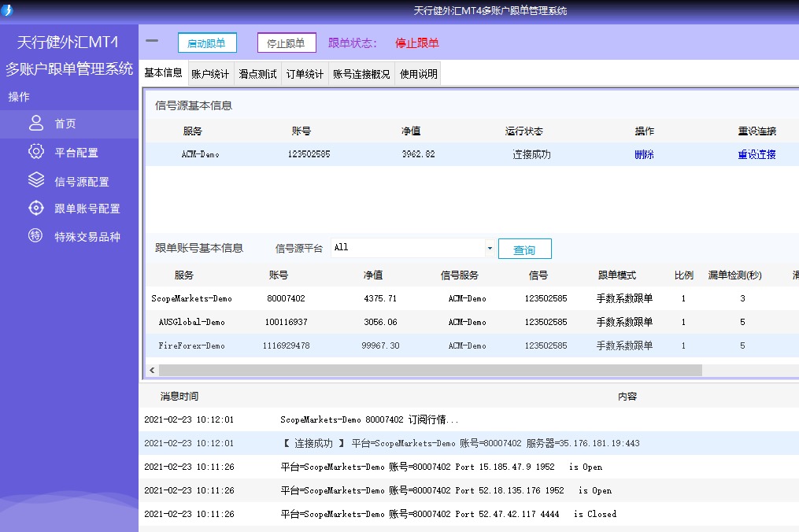799x532 pixels.
Task: Click the platform config gear icon
Action: point(36,152)
